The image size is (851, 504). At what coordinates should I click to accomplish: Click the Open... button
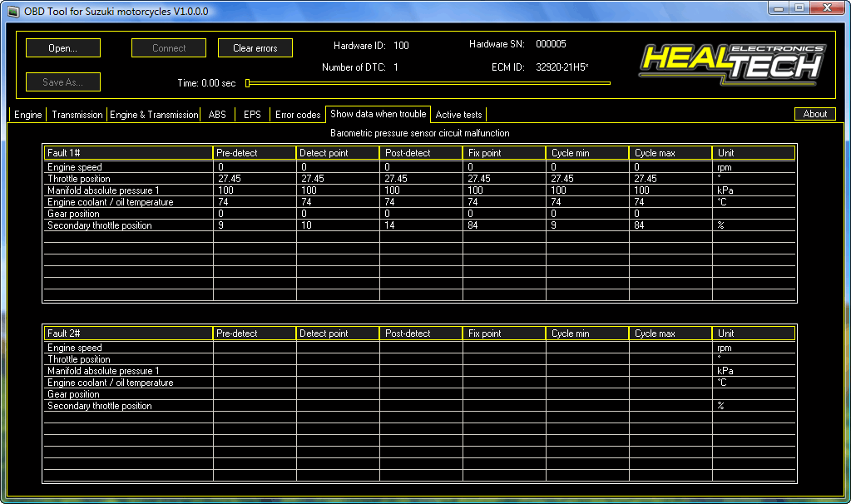point(63,47)
